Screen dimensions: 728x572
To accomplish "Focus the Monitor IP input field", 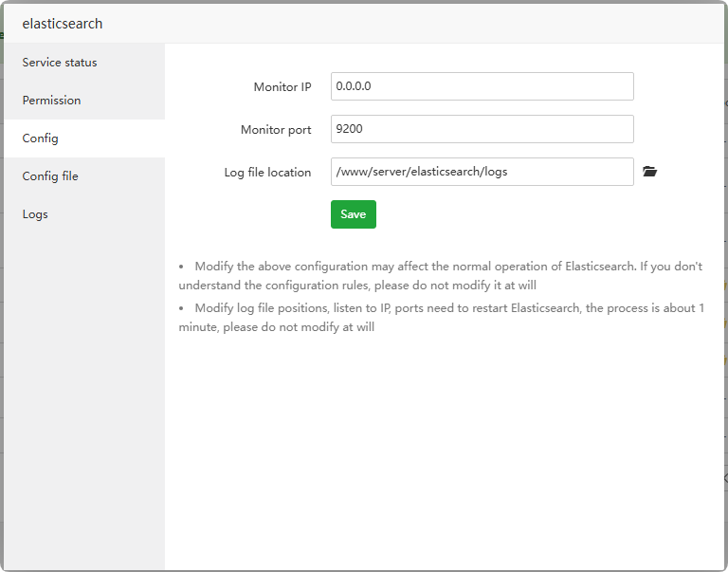I will pyautogui.click(x=482, y=86).
